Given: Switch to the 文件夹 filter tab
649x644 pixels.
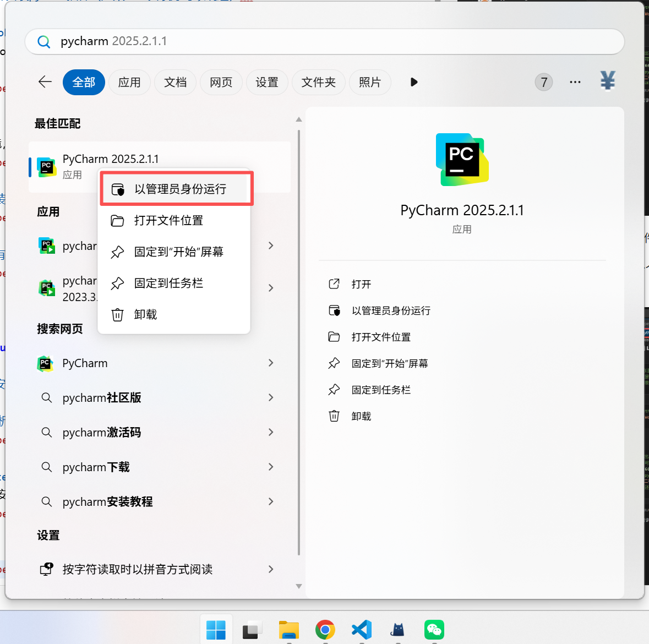Looking at the screenshot, I should (x=318, y=82).
